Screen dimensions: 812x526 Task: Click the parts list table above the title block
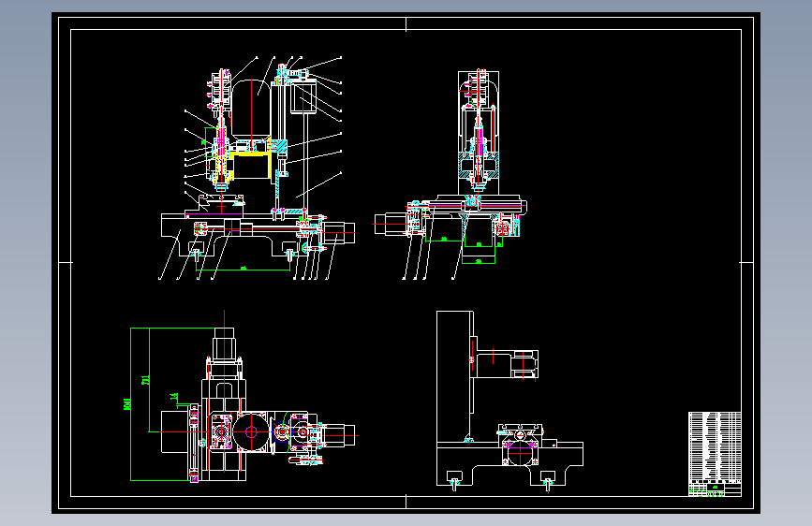tap(715, 446)
